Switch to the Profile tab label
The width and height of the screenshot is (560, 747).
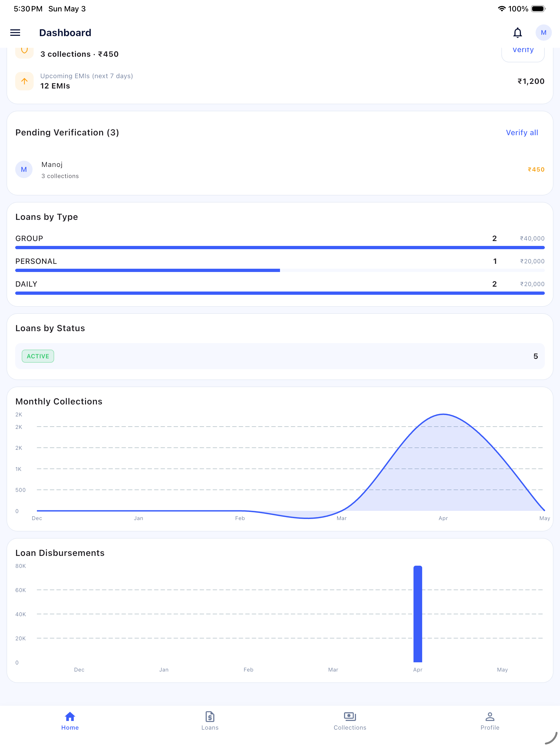point(490,727)
